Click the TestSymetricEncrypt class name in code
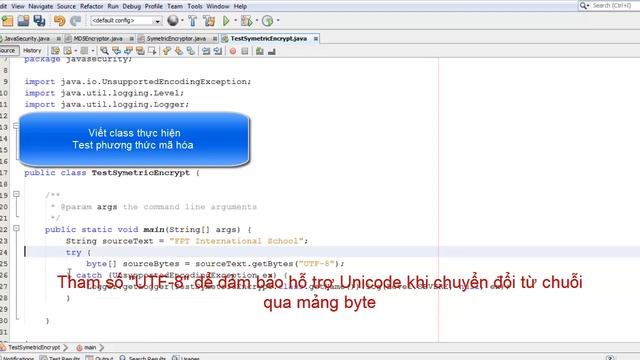Viewport: 640px width, 360px height. [140, 173]
